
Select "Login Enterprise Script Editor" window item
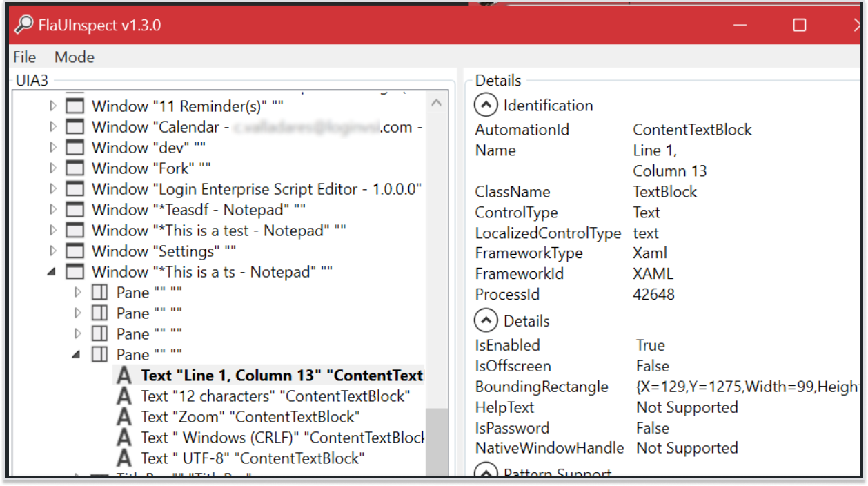coord(256,189)
